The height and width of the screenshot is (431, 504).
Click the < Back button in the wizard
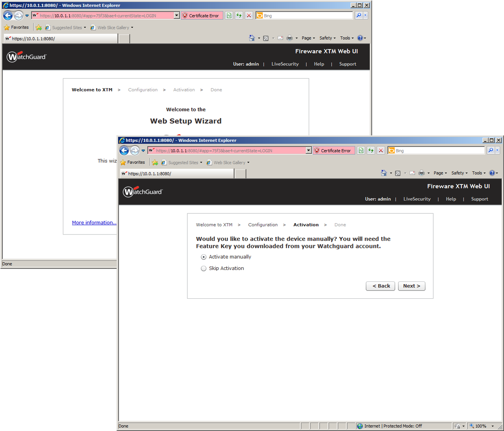(381, 286)
